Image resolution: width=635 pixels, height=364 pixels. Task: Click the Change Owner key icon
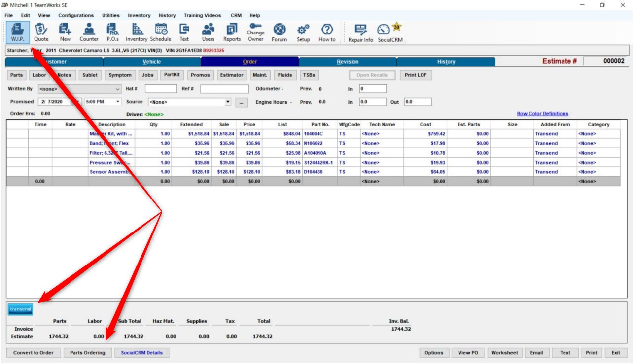pyautogui.click(x=255, y=32)
